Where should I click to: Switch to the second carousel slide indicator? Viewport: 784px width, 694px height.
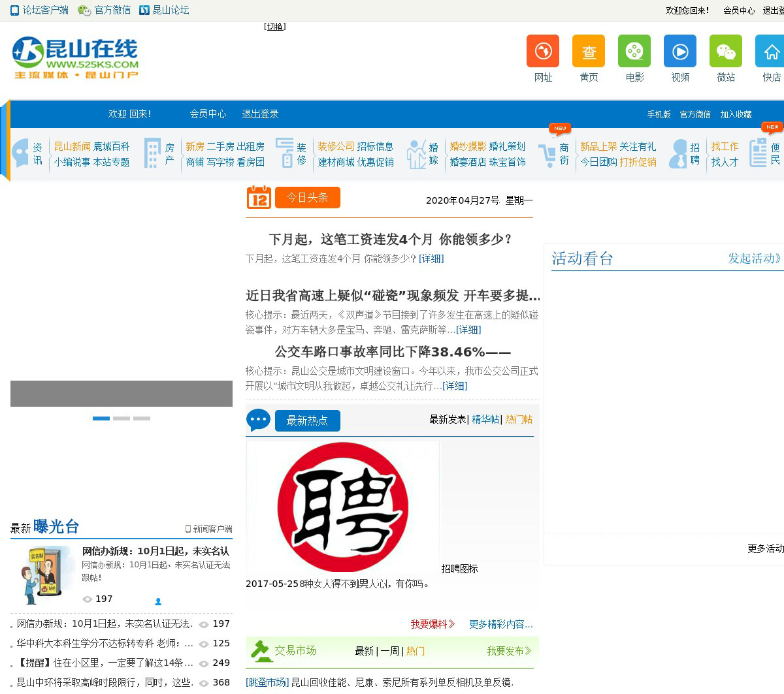122,418
